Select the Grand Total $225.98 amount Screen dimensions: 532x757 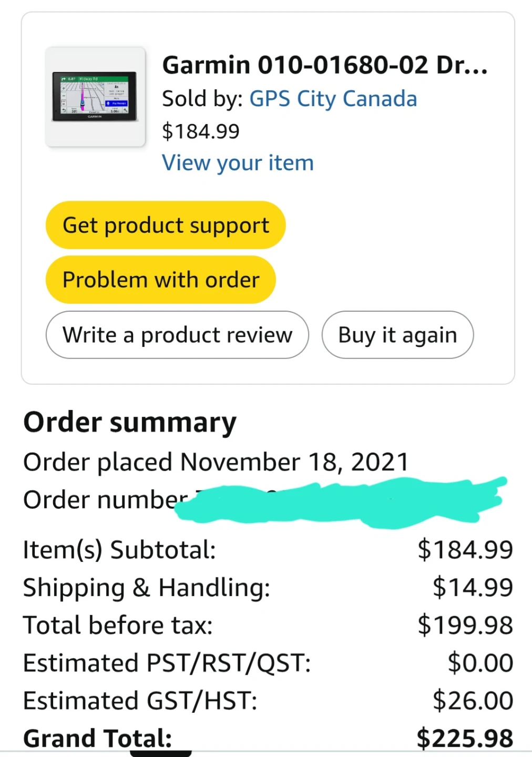[465, 739]
